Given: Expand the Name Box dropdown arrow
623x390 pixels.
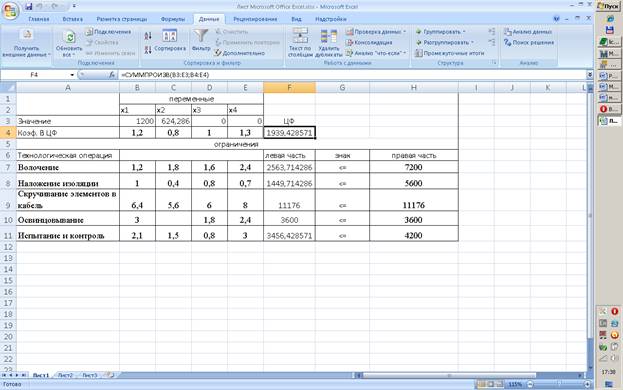Looking at the screenshot, I should 72,75.
